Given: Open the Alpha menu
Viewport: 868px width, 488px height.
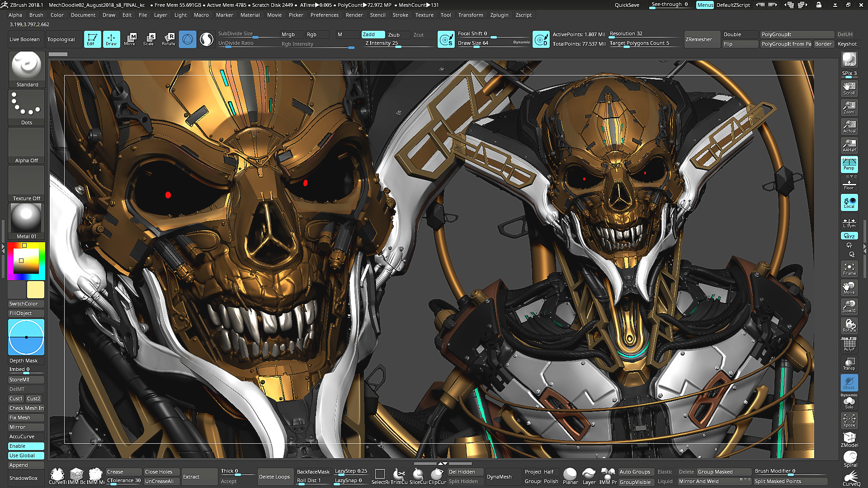Looking at the screenshot, I should tap(15, 15).
